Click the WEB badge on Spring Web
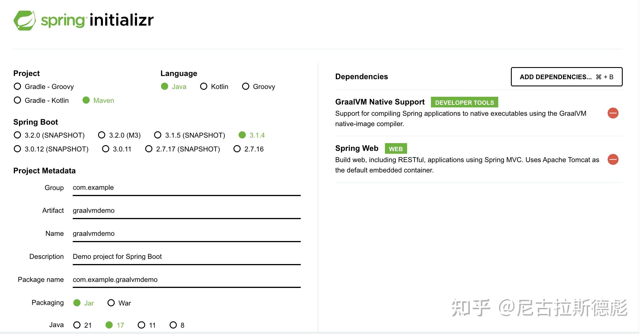Viewport: 644px width, 334px height. click(396, 149)
